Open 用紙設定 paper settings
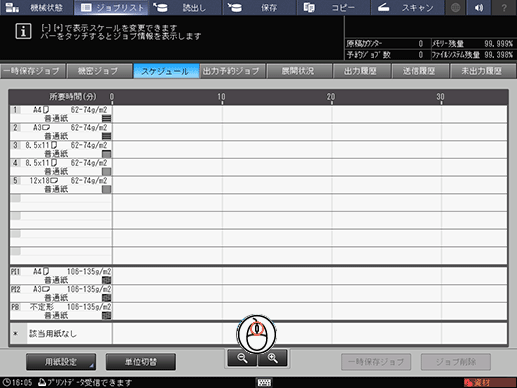Image resolution: width=517 pixels, height=388 pixels. tap(61, 362)
